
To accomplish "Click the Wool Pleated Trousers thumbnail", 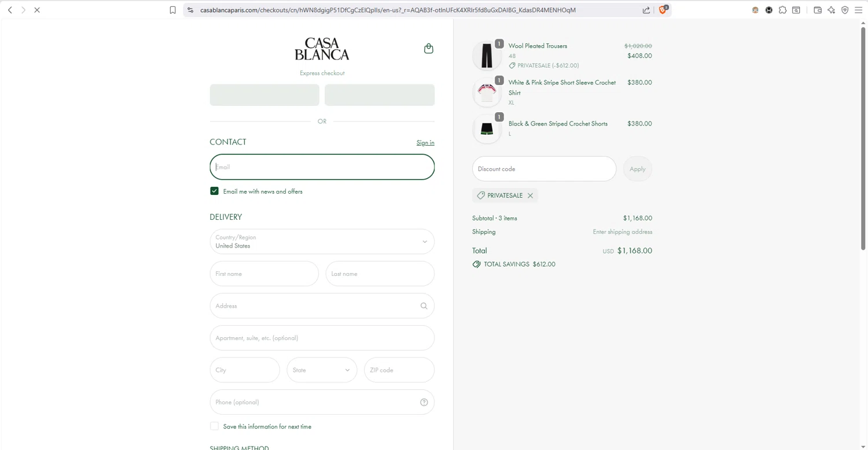I will [487, 56].
